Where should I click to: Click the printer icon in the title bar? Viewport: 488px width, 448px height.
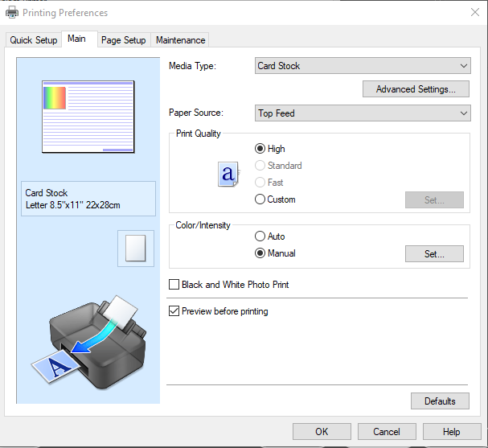(12, 12)
